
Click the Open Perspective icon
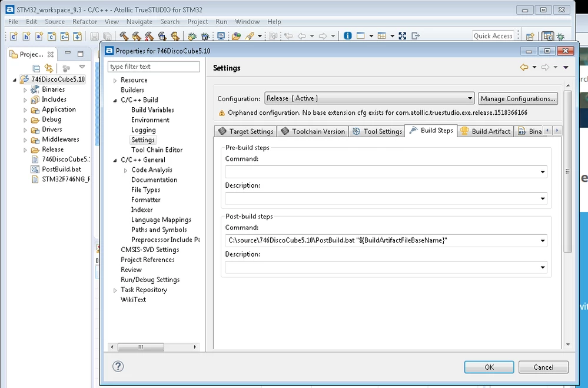530,37
